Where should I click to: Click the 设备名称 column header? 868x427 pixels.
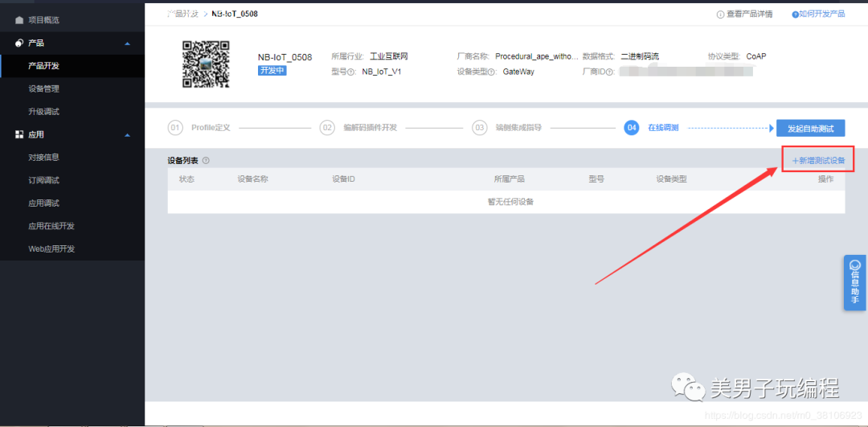pyautogui.click(x=253, y=179)
